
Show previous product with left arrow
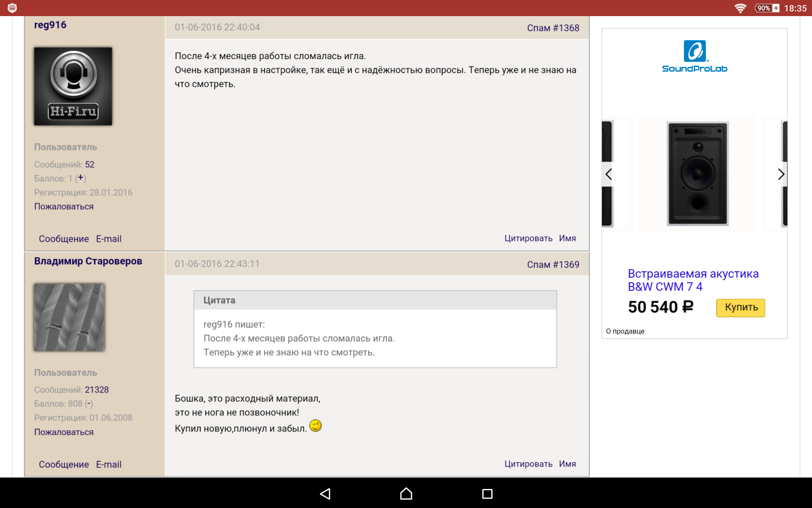pyautogui.click(x=609, y=174)
